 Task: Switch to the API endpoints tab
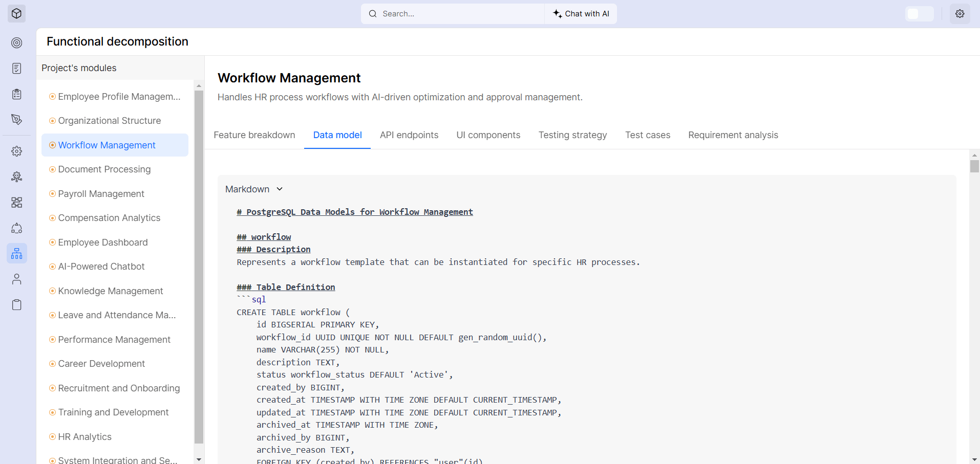click(x=409, y=135)
